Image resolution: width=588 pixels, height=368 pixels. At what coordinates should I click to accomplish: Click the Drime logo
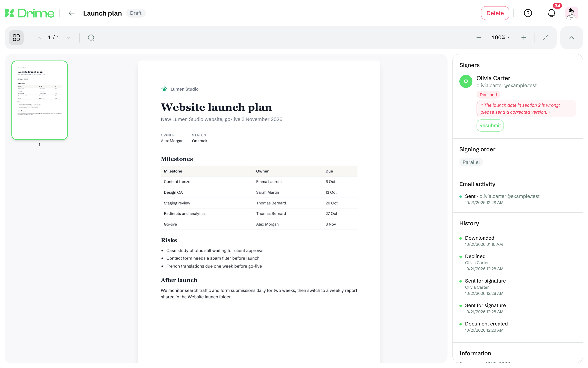(29, 13)
